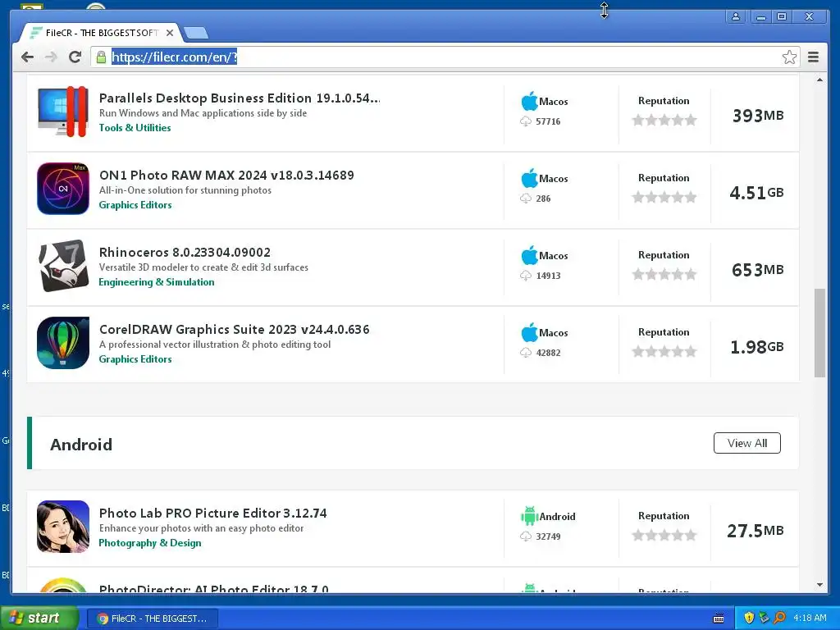Viewport: 840px width, 630px height.
Task: Click the 27.5MB file size text
Action: [x=756, y=531]
